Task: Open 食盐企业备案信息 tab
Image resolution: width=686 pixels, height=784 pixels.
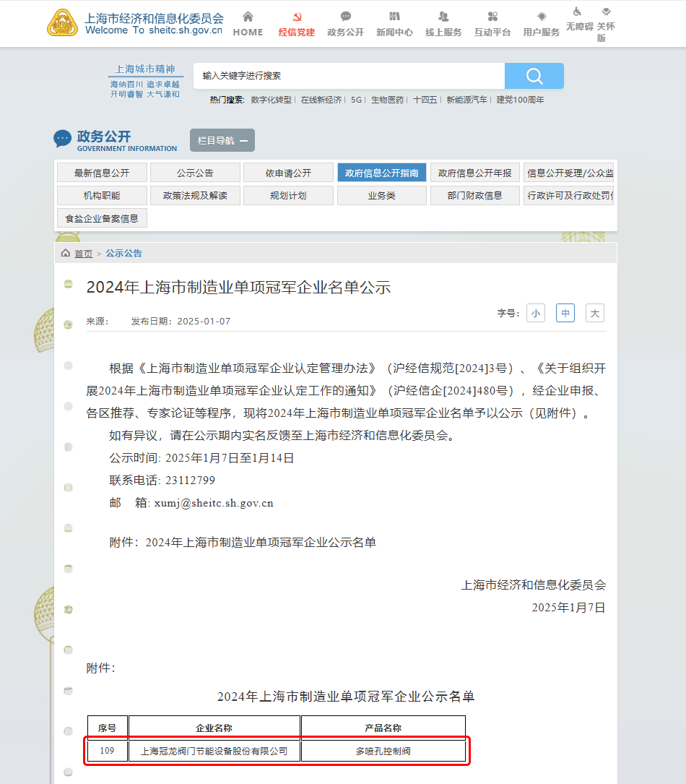Action: point(102,218)
